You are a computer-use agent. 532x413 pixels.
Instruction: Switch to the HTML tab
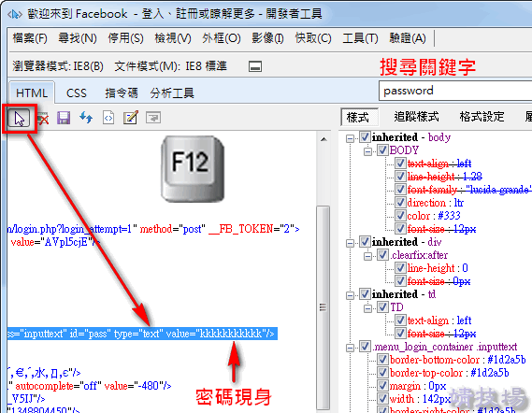point(32,93)
